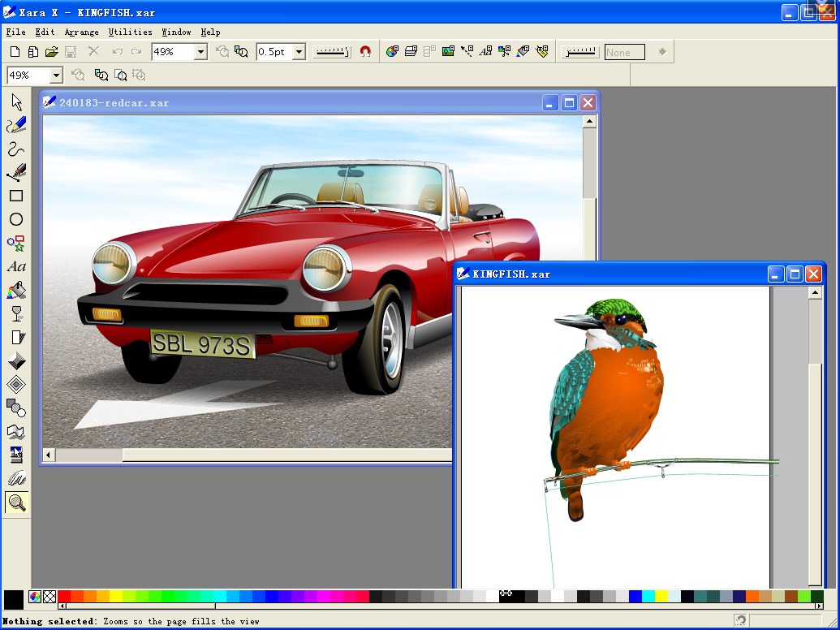Pick the Pen tool
The width and height of the screenshot is (840, 630).
[x=16, y=172]
